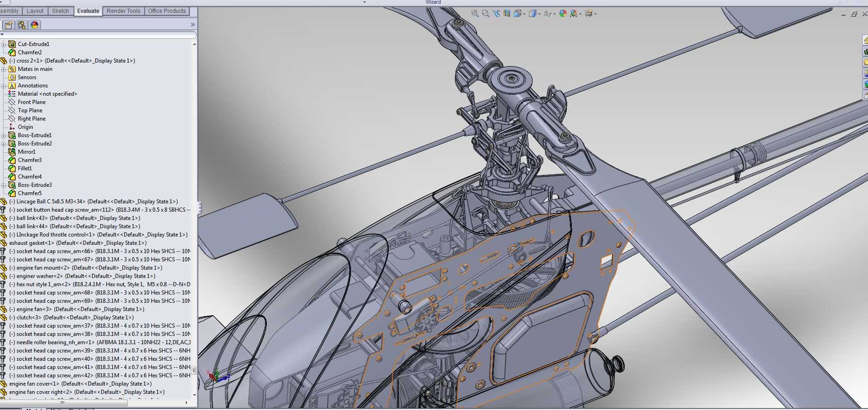Viewport: 868px width, 410px height.
Task: Select Chamfer5 feature
Action: click(30, 193)
